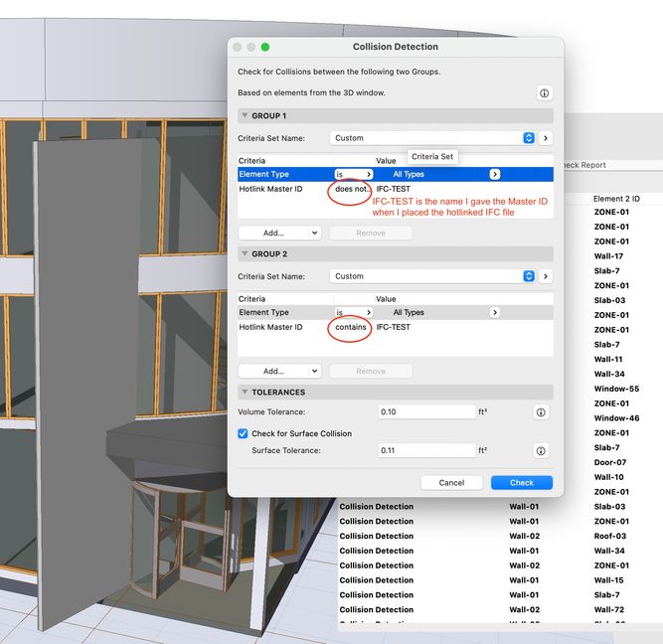Viewport: 663px width, 644px height.
Task: Click Wall-11 in the report list
Action: 608,360
